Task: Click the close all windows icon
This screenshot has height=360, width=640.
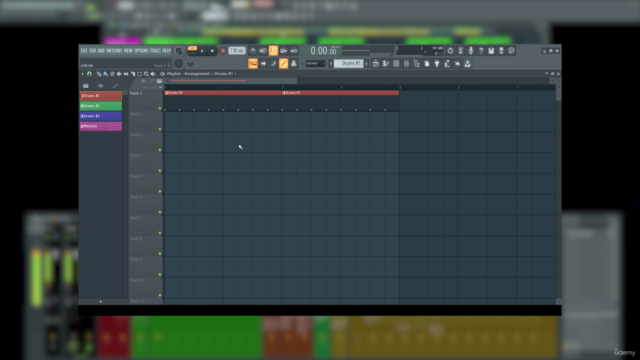Action: point(457,64)
